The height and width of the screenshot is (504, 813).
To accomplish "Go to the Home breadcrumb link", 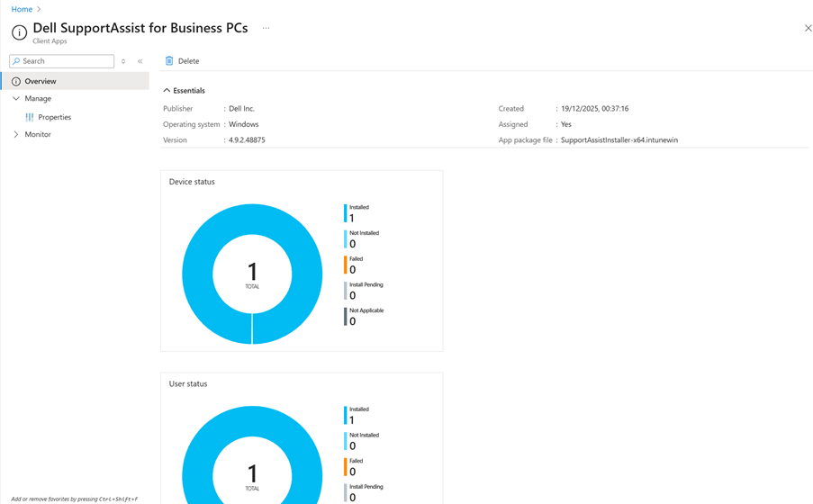I will pyautogui.click(x=22, y=9).
